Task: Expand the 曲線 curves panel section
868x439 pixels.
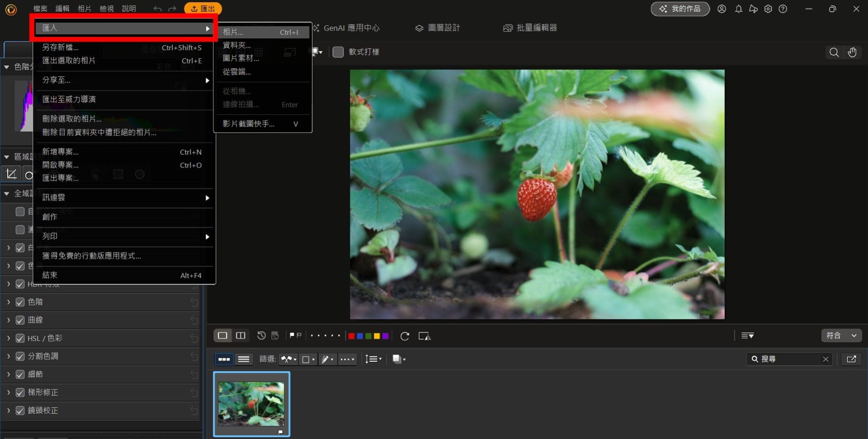Action: pyautogui.click(x=8, y=320)
